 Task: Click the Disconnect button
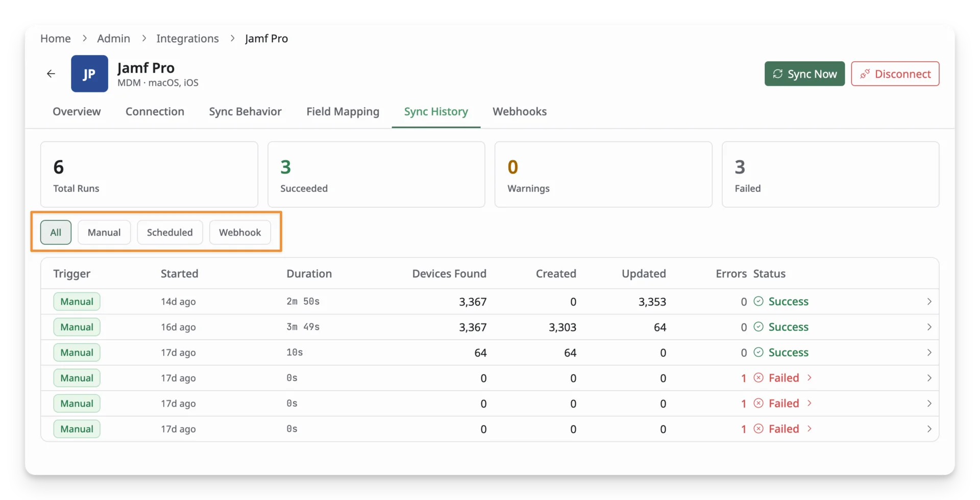(x=895, y=74)
